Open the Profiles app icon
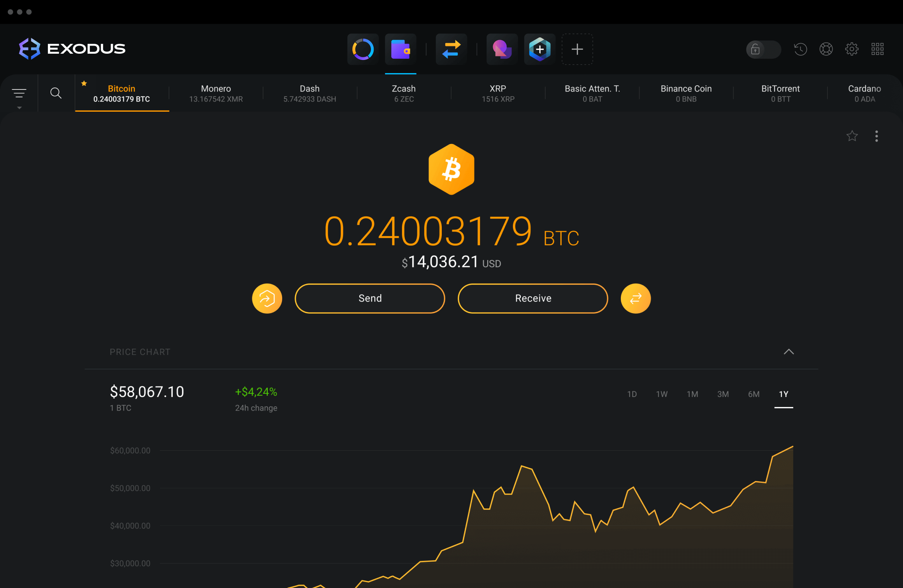 pyautogui.click(x=501, y=49)
